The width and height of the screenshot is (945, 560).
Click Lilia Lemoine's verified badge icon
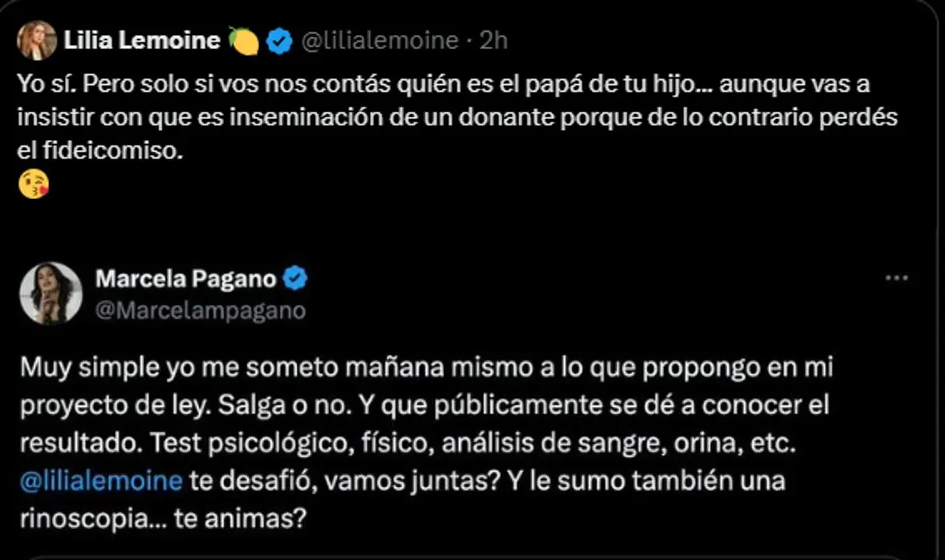[279, 40]
